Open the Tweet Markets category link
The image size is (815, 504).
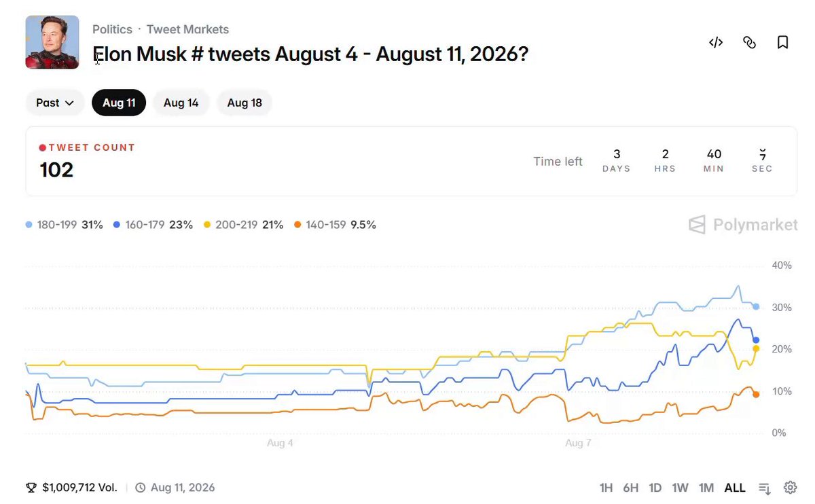pos(187,29)
